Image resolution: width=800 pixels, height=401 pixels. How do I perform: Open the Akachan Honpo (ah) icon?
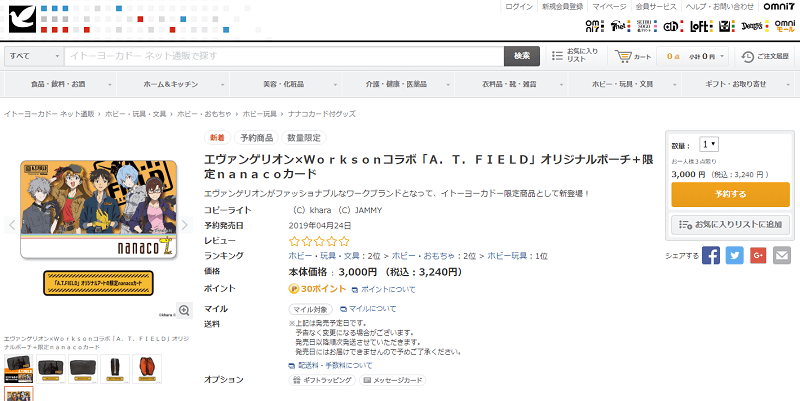point(673,26)
